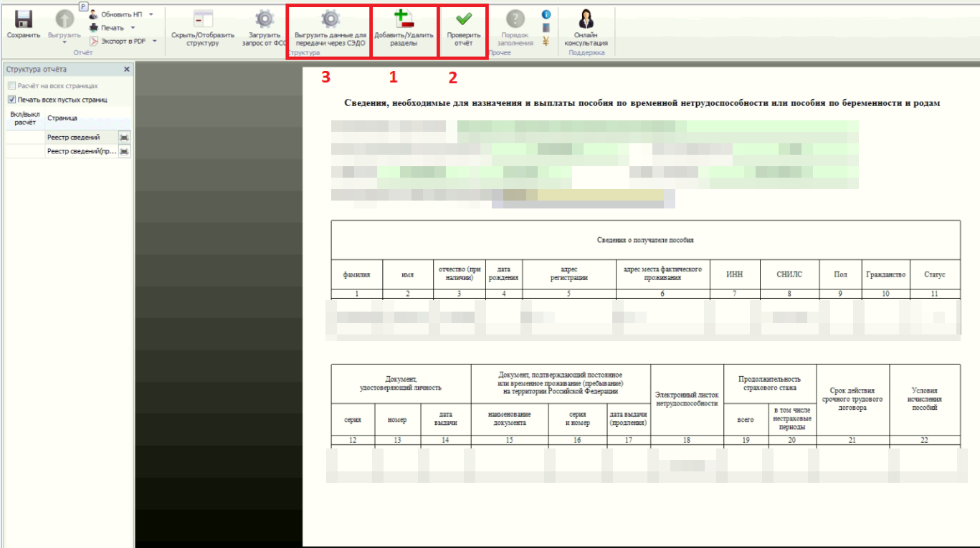Screen dimensions: 980x548
Task: Click print icon beside Реестр сведений(пр...
Action: pos(124,151)
